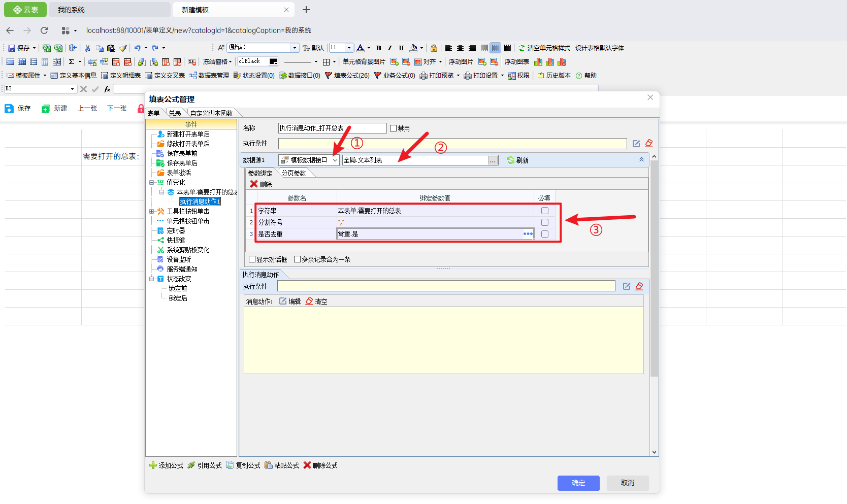This screenshot has height=504, width=847.
Task: Click the 确定 button
Action: [578, 483]
